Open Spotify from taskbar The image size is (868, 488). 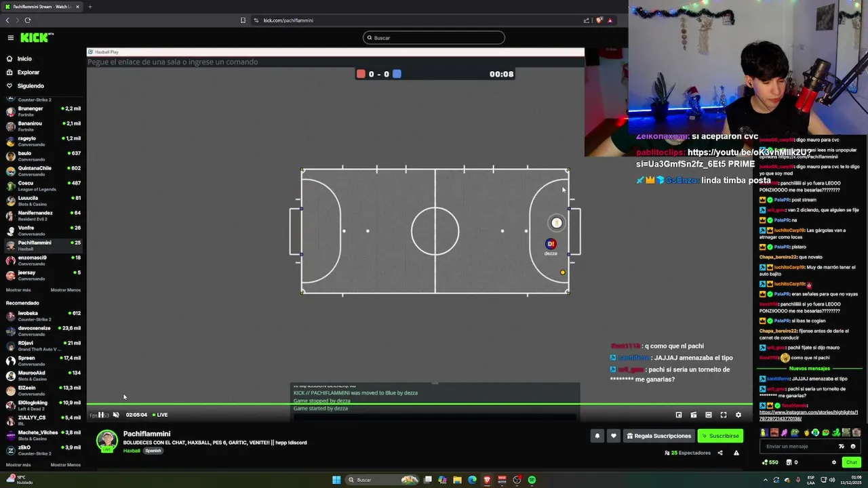[x=532, y=480]
